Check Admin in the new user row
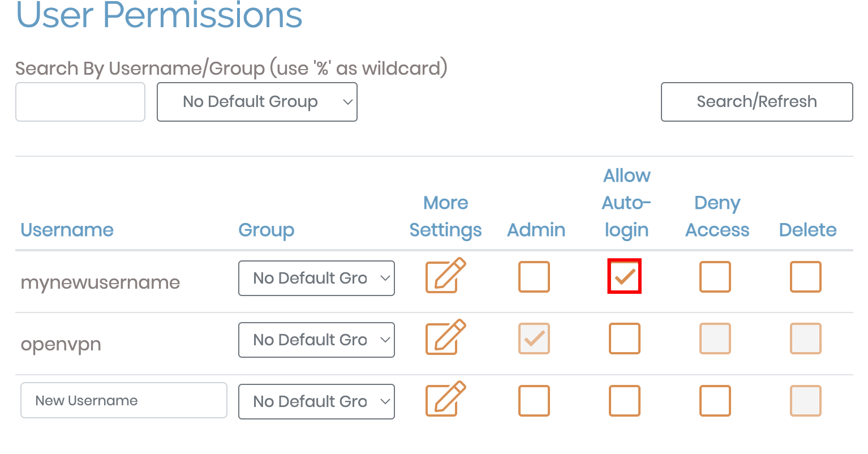 click(534, 401)
